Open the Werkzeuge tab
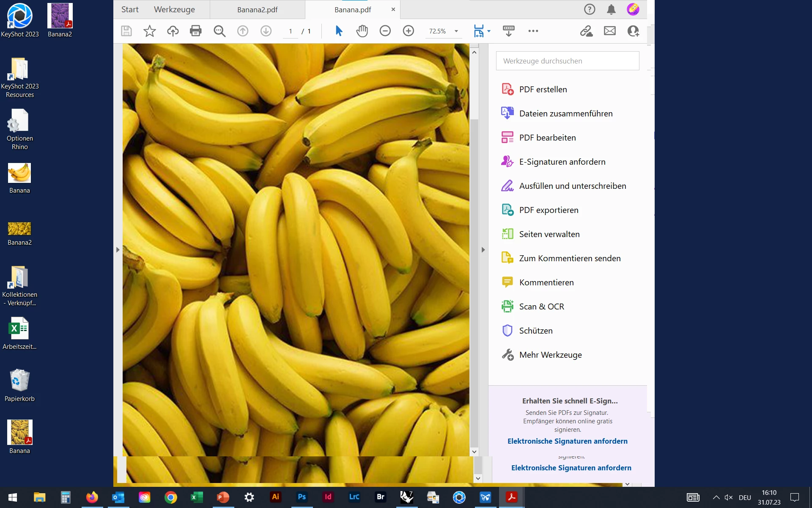 click(x=174, y=9)
